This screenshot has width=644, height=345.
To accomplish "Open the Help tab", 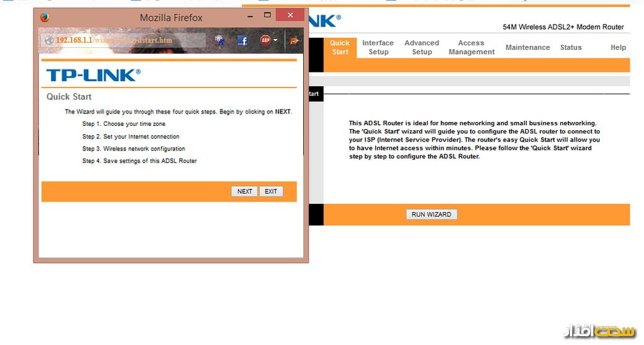I will click(618, 48).
